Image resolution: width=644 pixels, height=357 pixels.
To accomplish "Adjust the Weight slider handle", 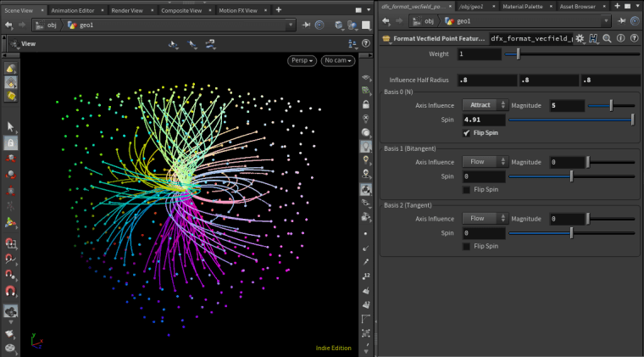I will 519,54.
